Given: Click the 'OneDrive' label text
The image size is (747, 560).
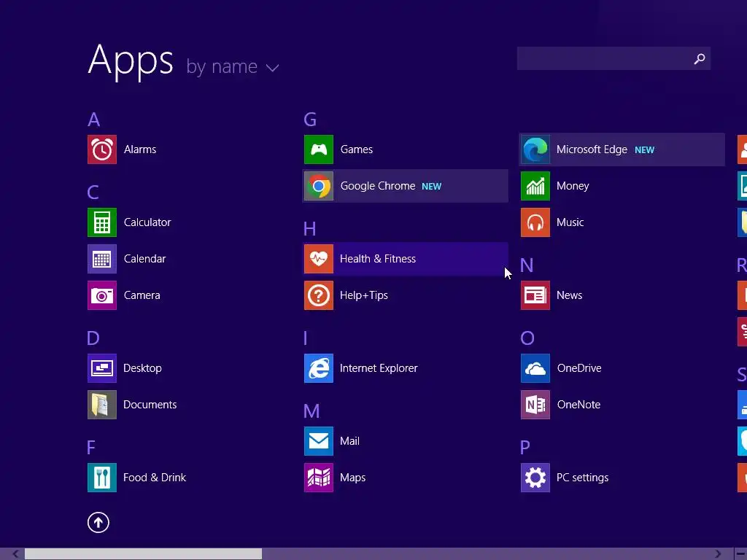Looking at the screenshot, I should tap(579, 368).
